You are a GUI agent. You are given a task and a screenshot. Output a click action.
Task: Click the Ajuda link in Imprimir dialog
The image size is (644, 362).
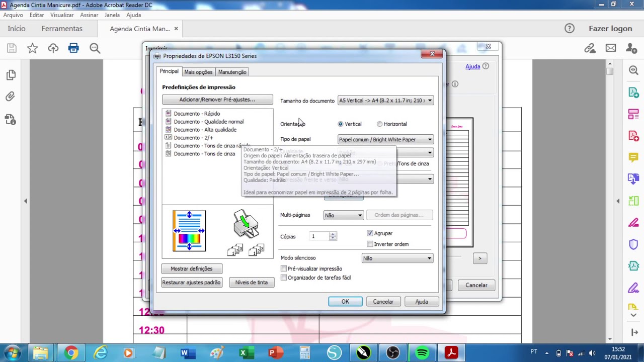tap(472, 66)
